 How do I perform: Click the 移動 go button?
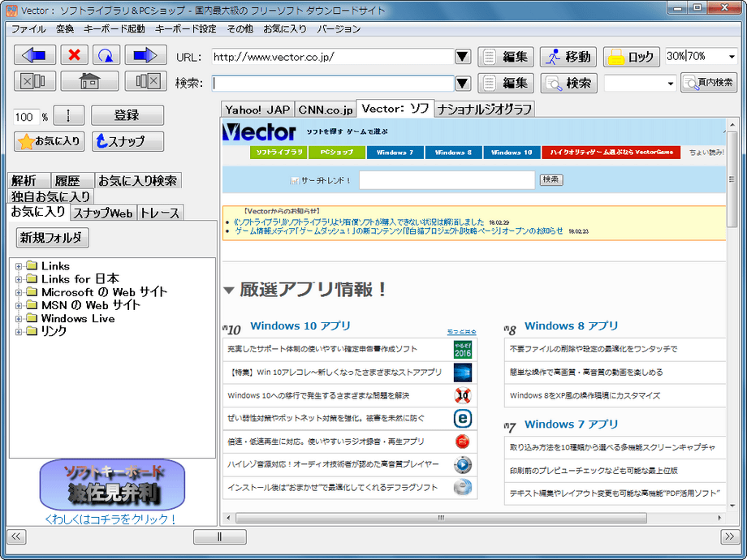pyautogui.click(x=568, y=57)
